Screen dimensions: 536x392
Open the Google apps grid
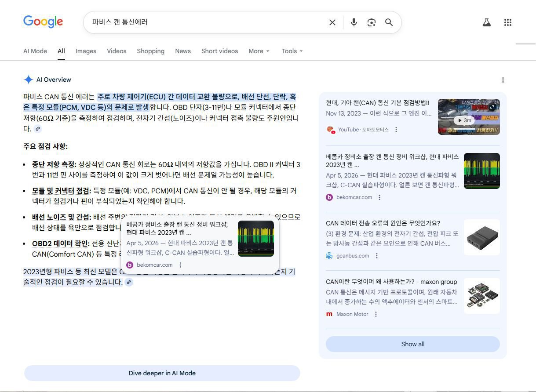pyautogui.click(x=508, y=22)
